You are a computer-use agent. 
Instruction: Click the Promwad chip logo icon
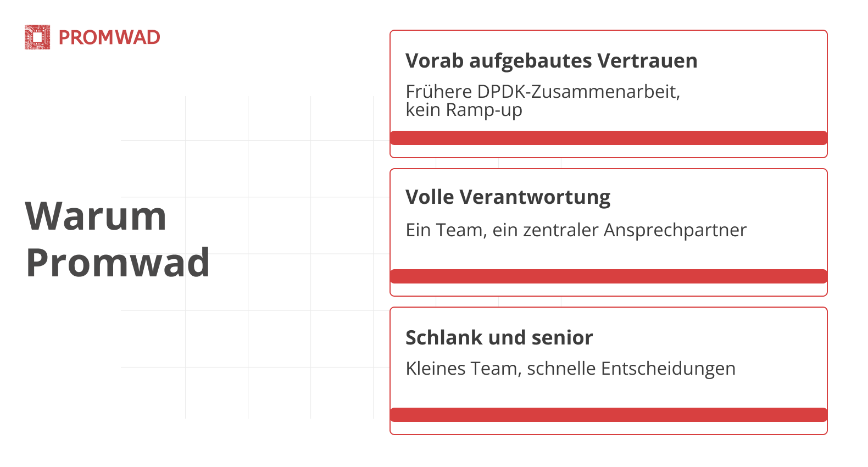tap(37, 37)
